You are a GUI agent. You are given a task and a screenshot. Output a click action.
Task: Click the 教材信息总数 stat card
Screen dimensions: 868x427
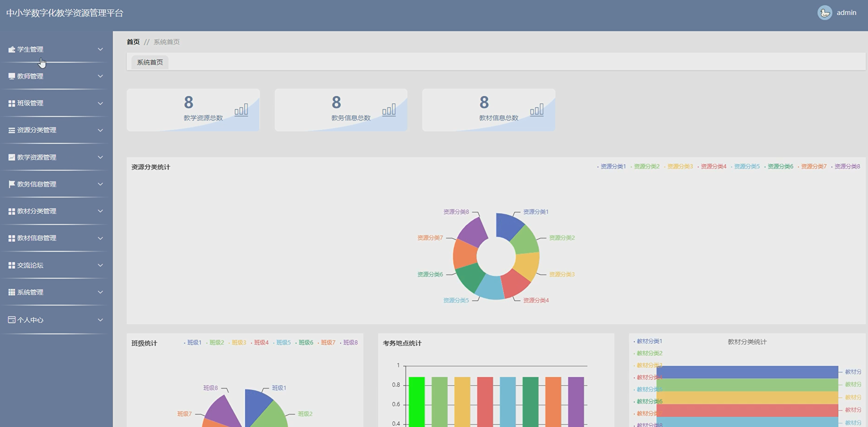pyautogui.click(x=489, y=110)
